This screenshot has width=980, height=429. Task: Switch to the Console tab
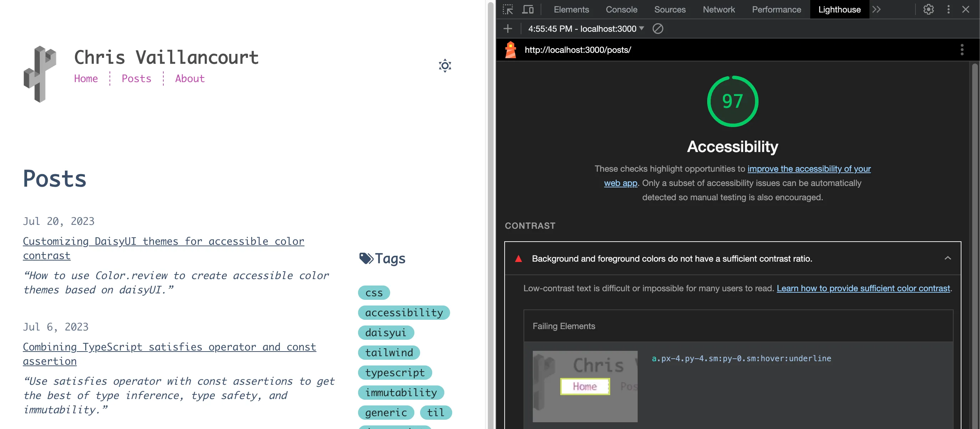(x=621, y=10)
